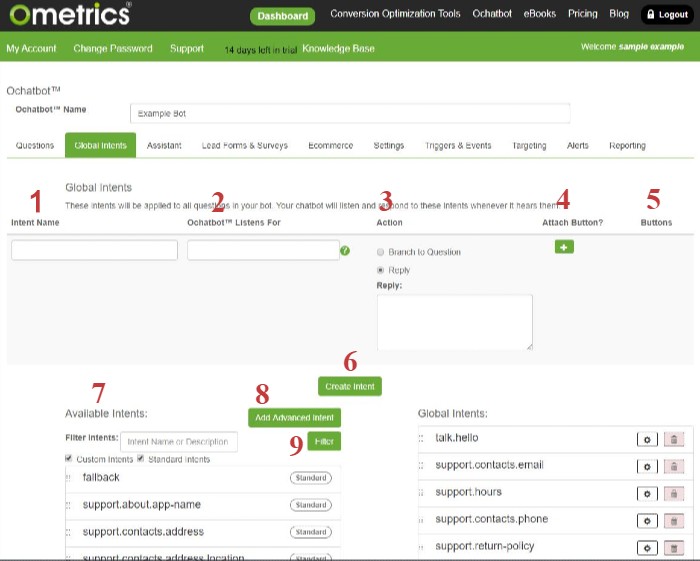Open settings gear for support.hours

point(647,494)
